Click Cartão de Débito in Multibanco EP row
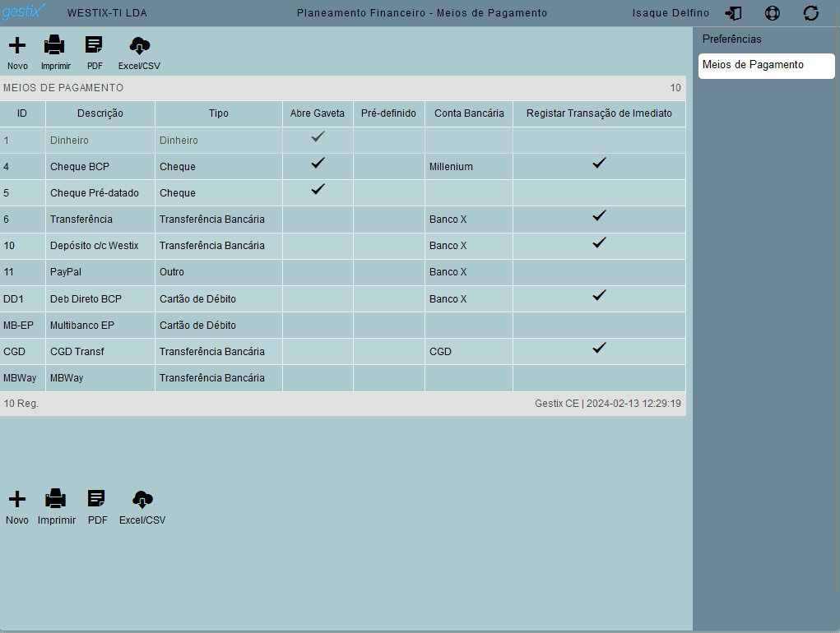 click(219, 325)
